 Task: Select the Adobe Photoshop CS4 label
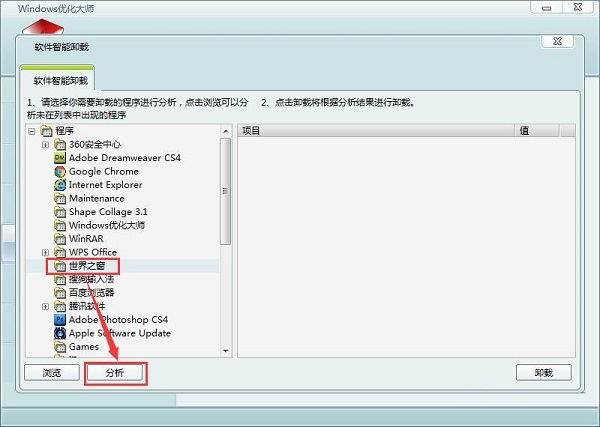tap(118, 320)
